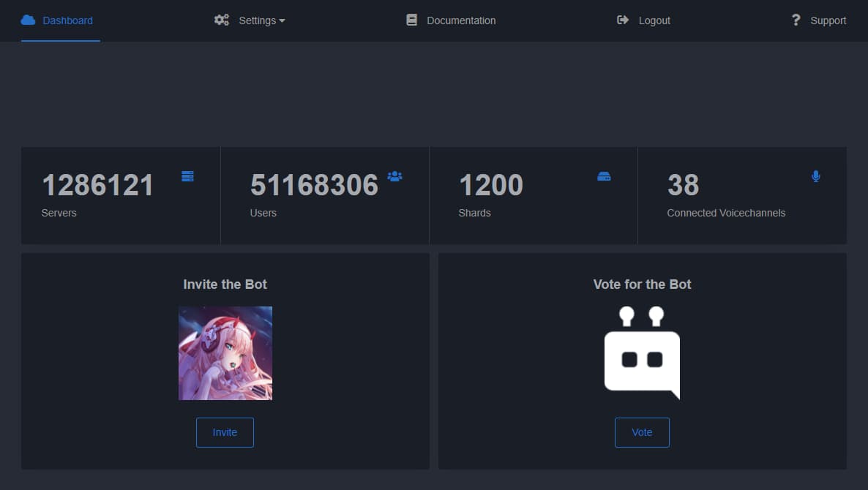Click the Connected Voicechannels label

click(726, 213)
